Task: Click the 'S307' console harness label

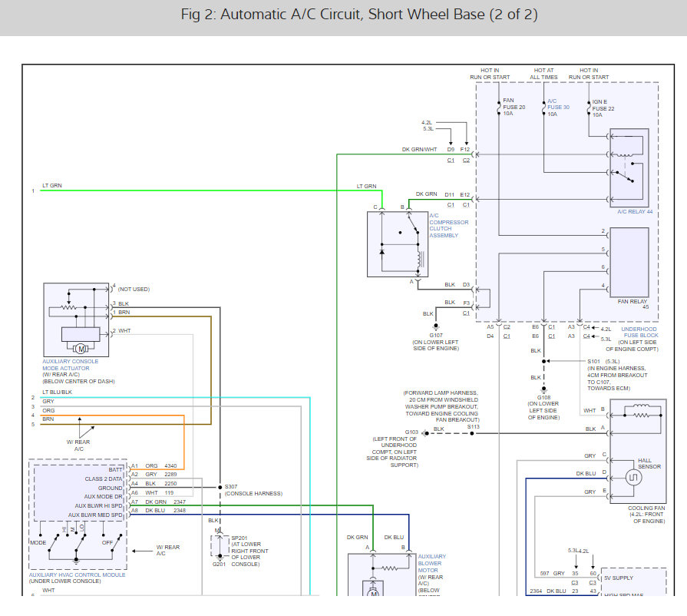Action: pyautogui.click(x=231, y=487)
